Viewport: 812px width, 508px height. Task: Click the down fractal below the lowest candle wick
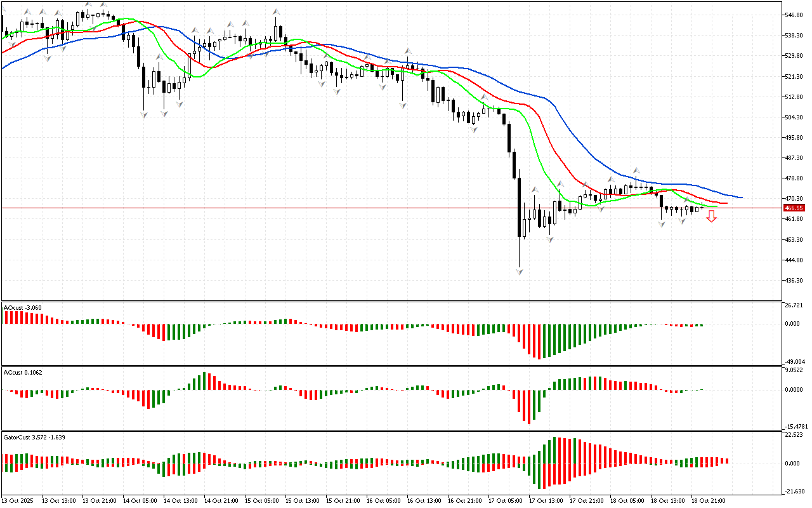tap(520, 272)
